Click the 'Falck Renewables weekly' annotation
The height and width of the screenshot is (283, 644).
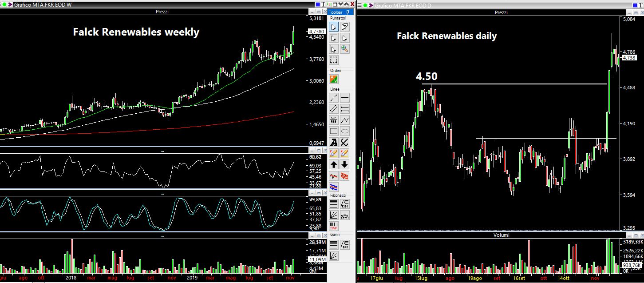[x=136, y=32]
